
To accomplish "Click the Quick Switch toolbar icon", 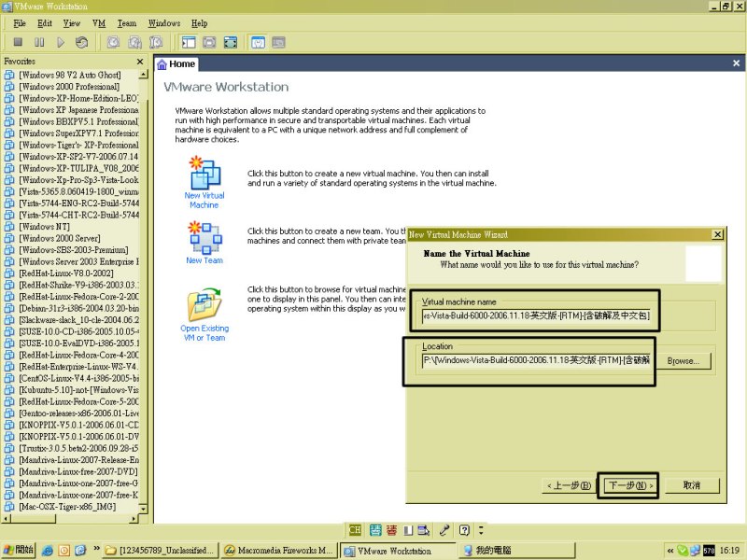I will tap(209, 42).
